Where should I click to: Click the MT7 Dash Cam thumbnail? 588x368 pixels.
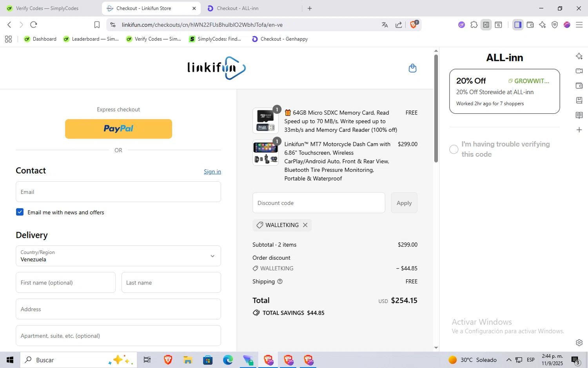(x=265, y=153)
